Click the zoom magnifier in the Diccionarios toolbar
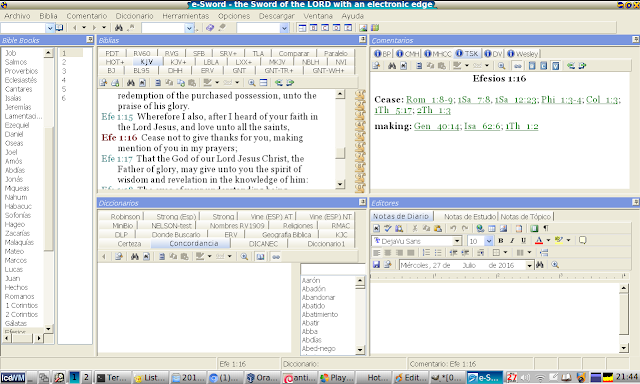 pos(244,257)
